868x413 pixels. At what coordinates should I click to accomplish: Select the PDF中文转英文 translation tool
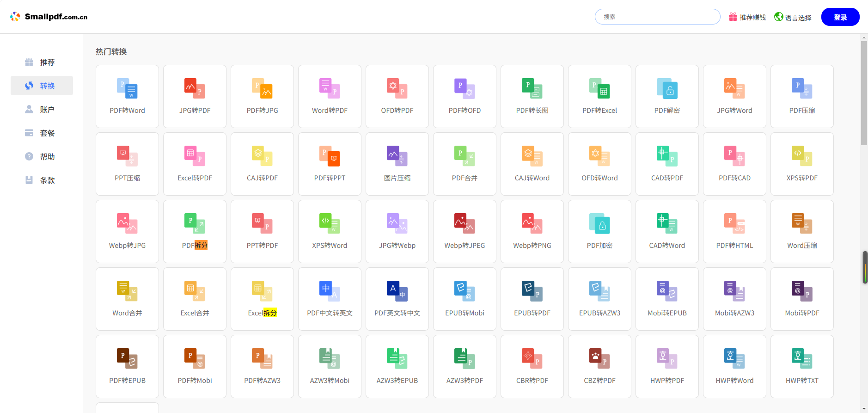[x=330, y=299]
